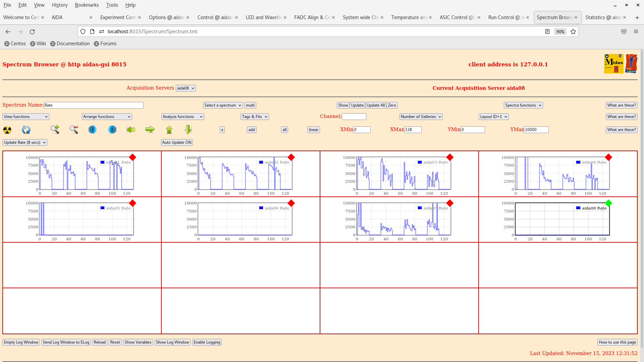This screenshot has height=362, width=644.
Task: Click the XMax input field
Action: point(413,130)
